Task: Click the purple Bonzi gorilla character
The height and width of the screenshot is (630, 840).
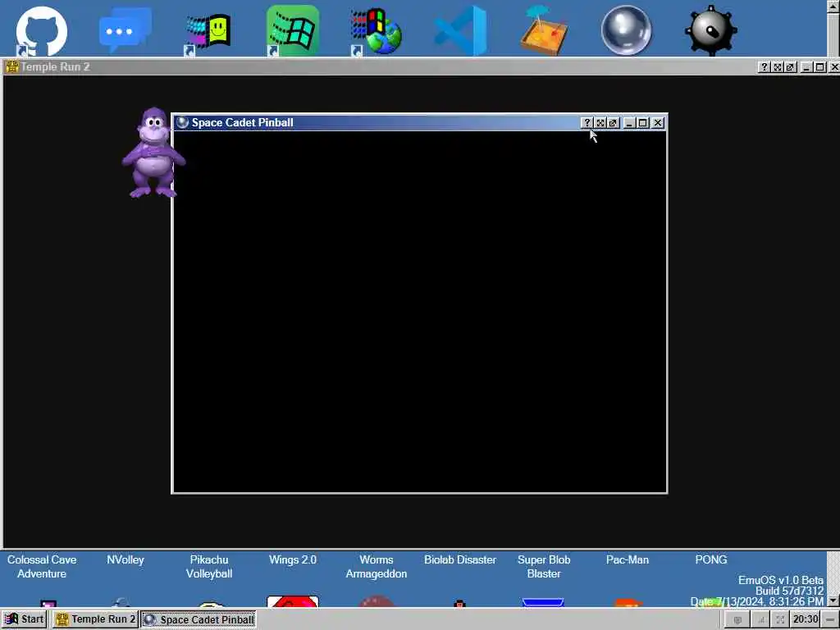Action: click(x=152, y=153)
